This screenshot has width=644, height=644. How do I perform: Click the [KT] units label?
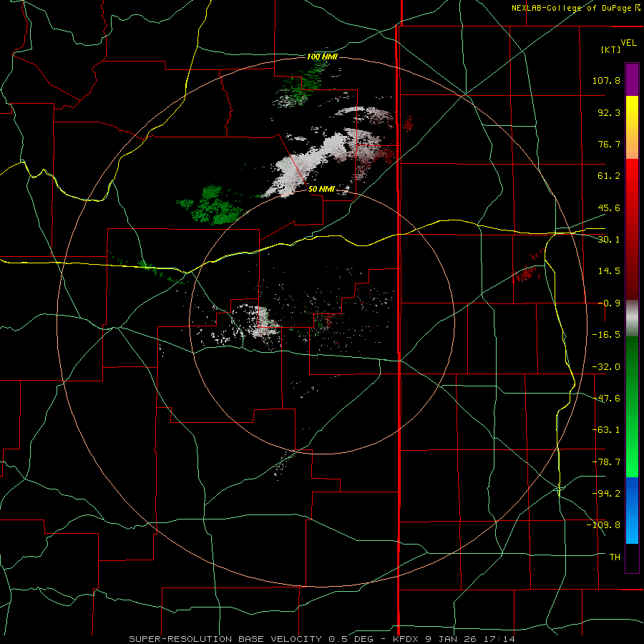(x=611, y=49)
